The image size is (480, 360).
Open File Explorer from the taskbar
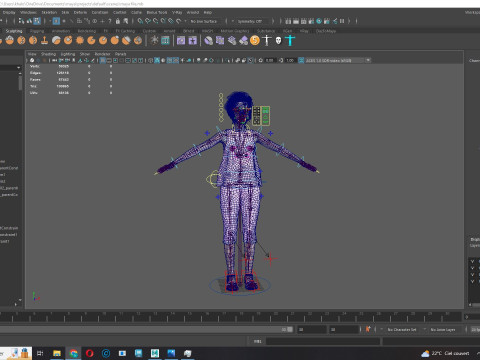57,353
